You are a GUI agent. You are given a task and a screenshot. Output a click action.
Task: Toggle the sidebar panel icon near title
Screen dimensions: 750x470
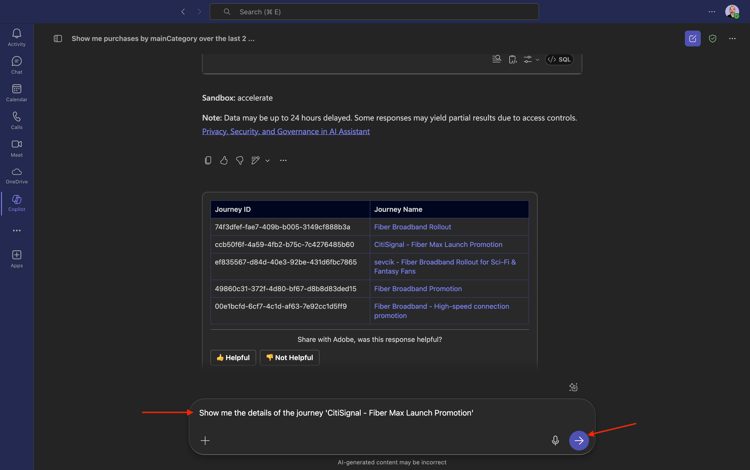58,39
